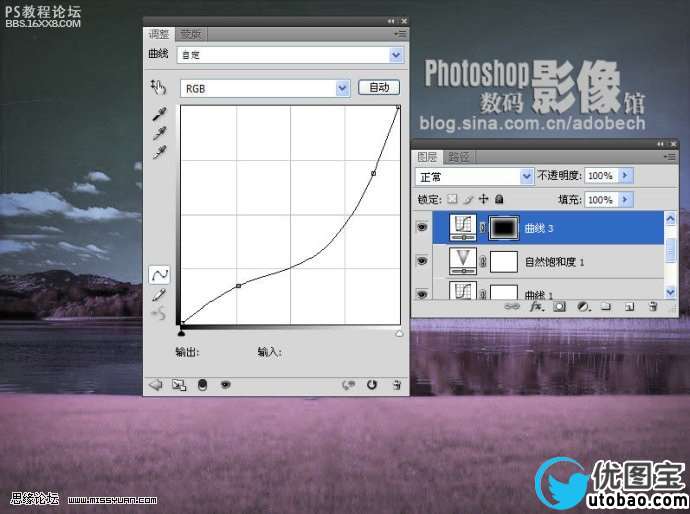Select the 曲线 1 layer
The image size is (690, 514).
click(x=548, y=290)
